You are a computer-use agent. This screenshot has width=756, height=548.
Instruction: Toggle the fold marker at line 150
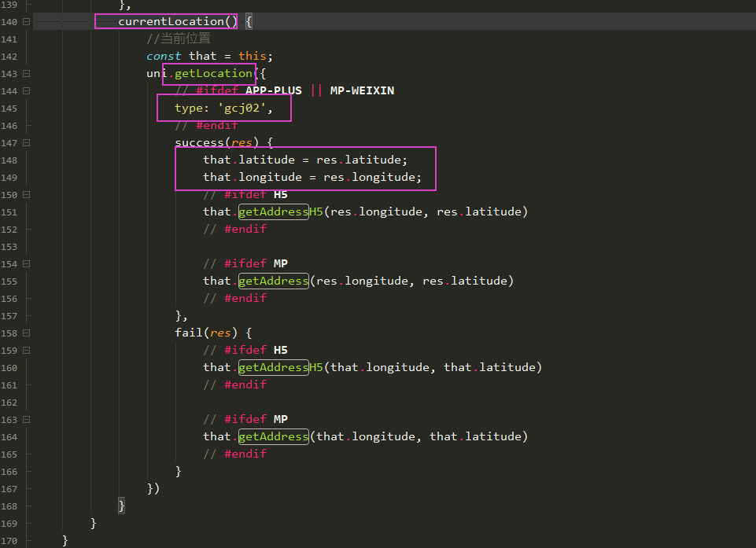(x=27, y=195)
